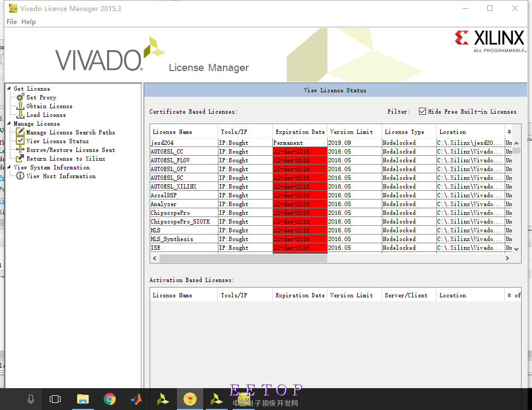The width and height of the screenshot is (532, 410).
Task: Select the ChipscopePro_SIOTK license row
Action: tap(331, 221)
